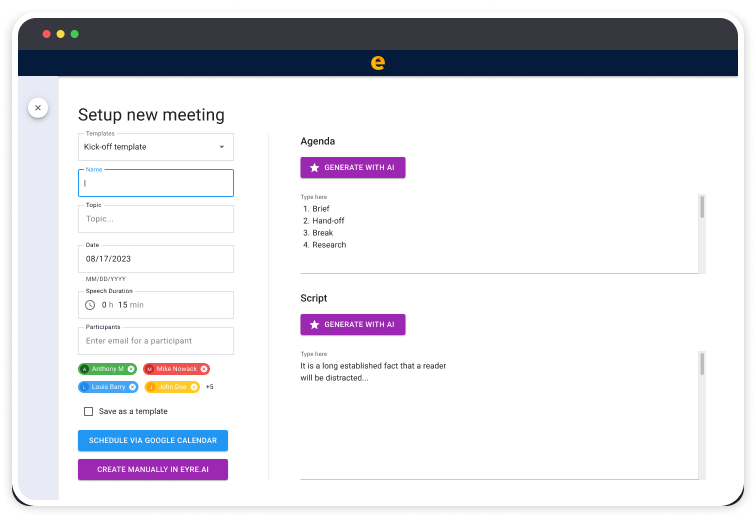Click the participant email input field

pyautogui.click(x=156, y=341)
